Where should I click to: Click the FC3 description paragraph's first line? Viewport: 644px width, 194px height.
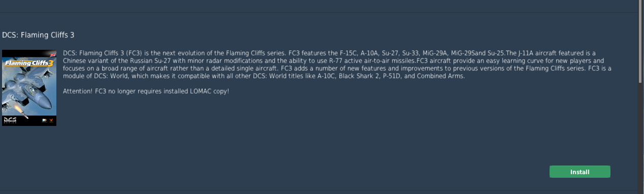click(x=329, y=52)
